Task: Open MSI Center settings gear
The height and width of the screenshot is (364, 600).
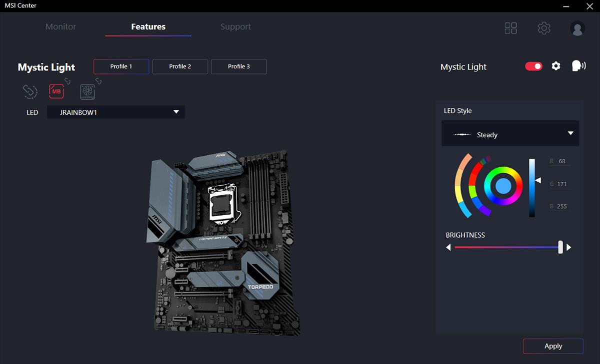Action: pyautogui.click(x=544, y=28)
